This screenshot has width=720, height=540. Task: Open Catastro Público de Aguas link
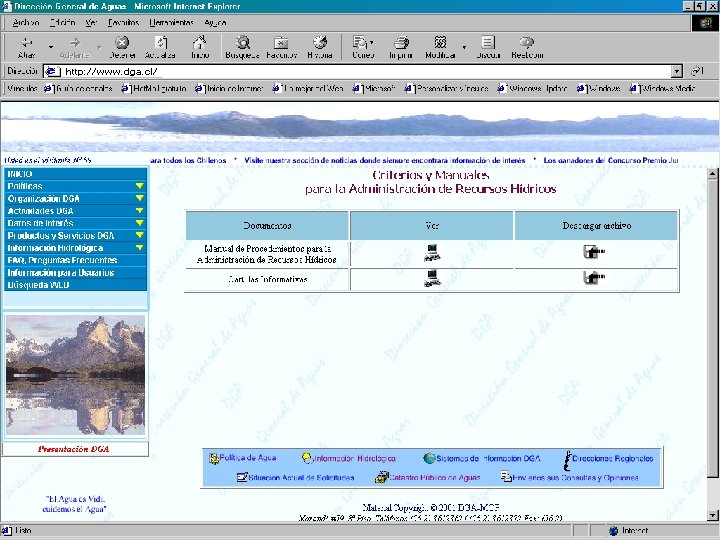point(434,478)
